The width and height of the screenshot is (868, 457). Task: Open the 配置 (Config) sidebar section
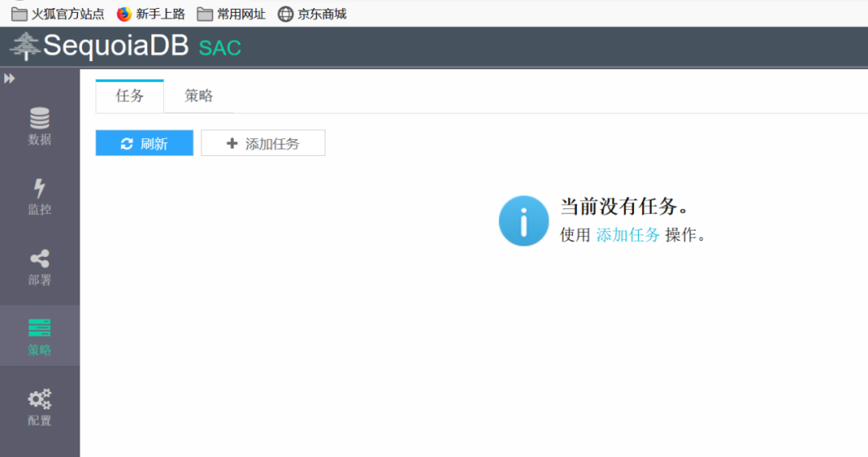[x=39, y=406]
